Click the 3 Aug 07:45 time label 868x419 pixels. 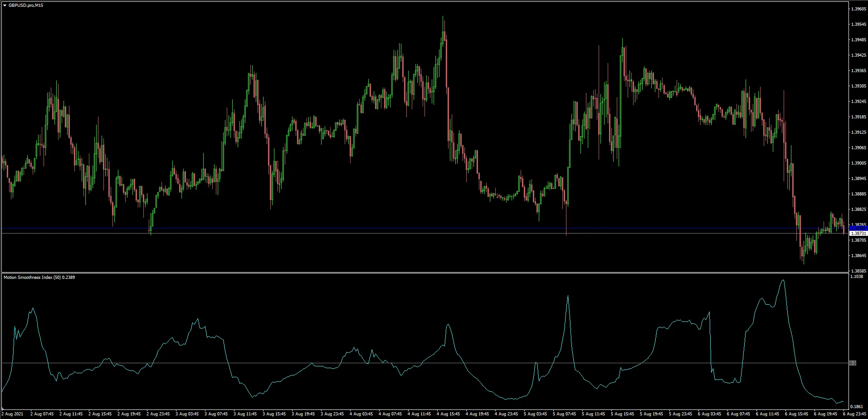(x=216, y=414)
